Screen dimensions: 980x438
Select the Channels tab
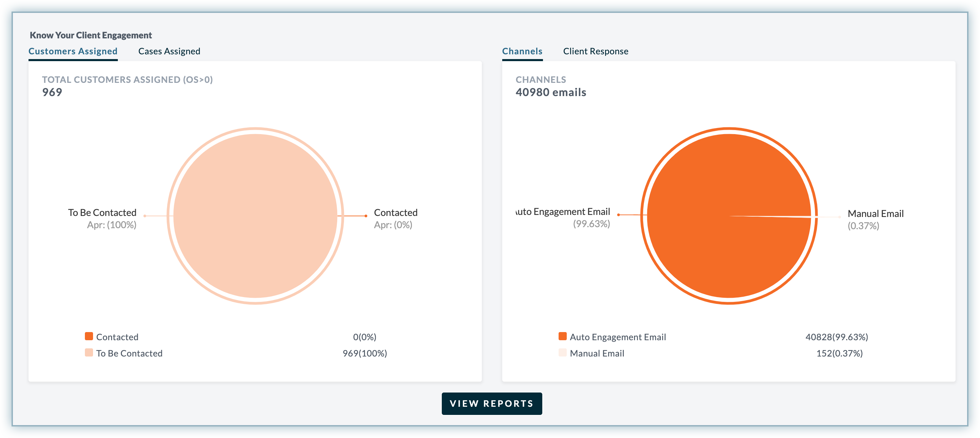tap(522, 51)
